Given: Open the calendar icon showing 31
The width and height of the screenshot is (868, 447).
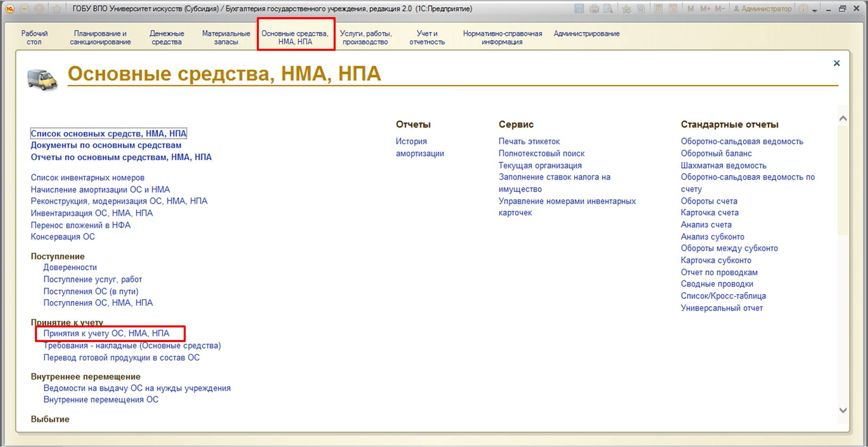Looking at the screenshot, I should [673, 9].
